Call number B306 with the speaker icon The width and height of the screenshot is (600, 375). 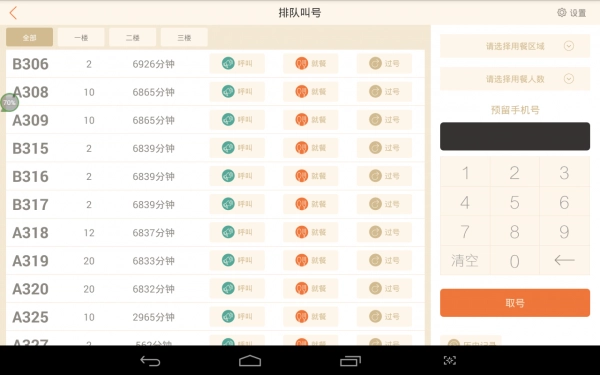[237, 63]
